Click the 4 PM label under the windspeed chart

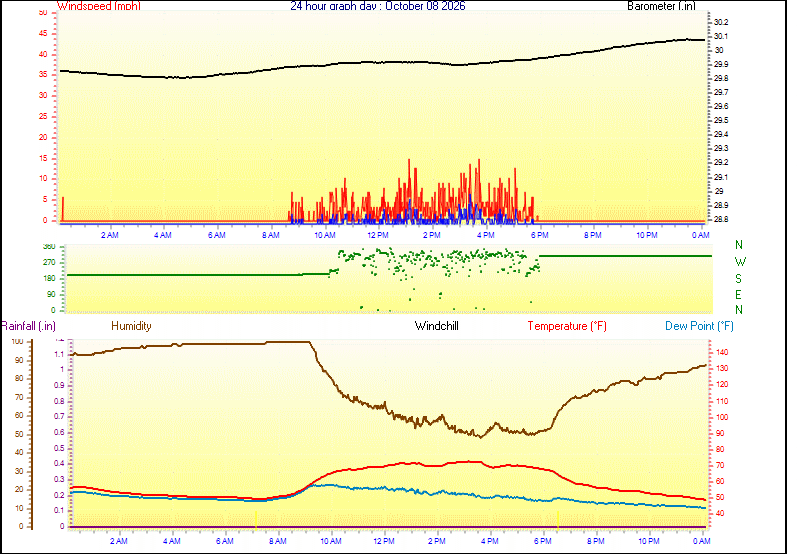pyautogui.click(x=486, y=235)
